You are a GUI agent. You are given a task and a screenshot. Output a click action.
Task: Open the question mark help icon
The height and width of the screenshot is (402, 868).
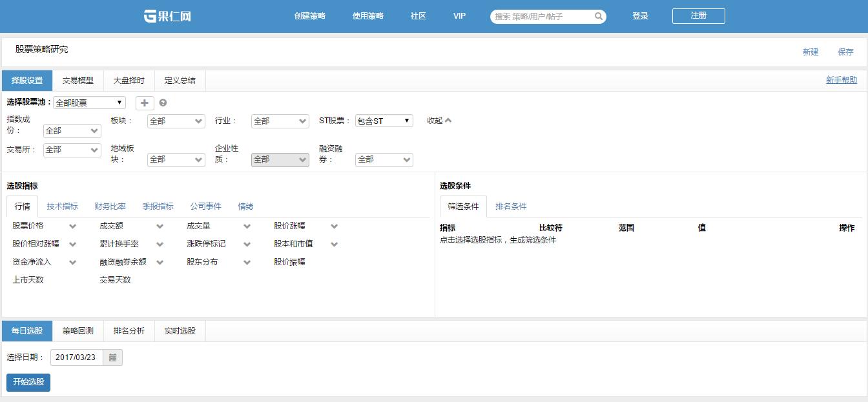tap(163, 103)
